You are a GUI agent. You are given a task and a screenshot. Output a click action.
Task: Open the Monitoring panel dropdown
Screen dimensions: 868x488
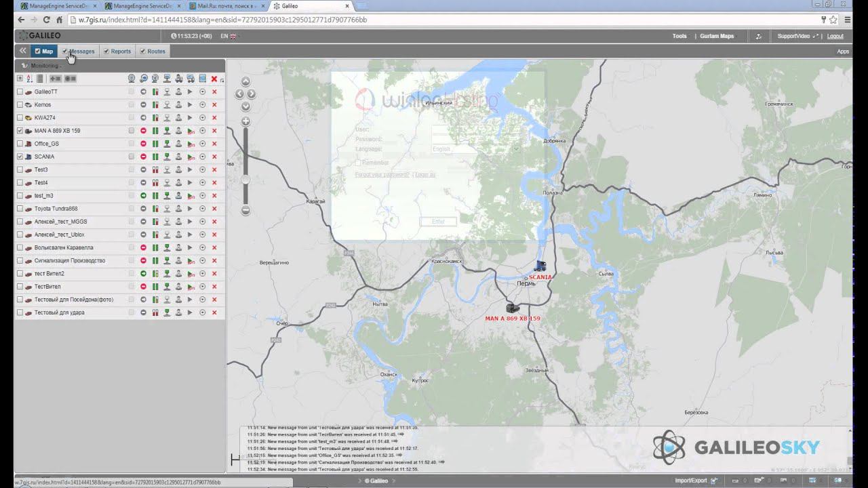pyautogui.click(x=41, y=66)
